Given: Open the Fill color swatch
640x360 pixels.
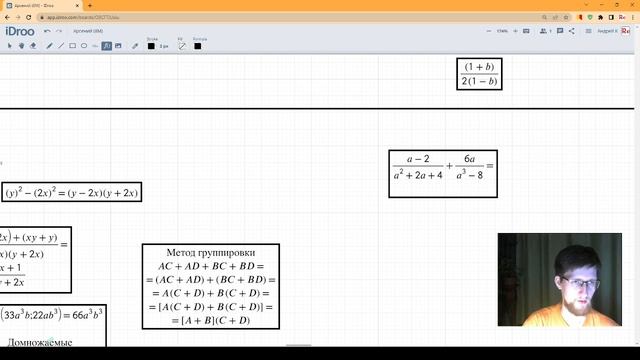Looking at the screenshot, I should pos(182,46).
